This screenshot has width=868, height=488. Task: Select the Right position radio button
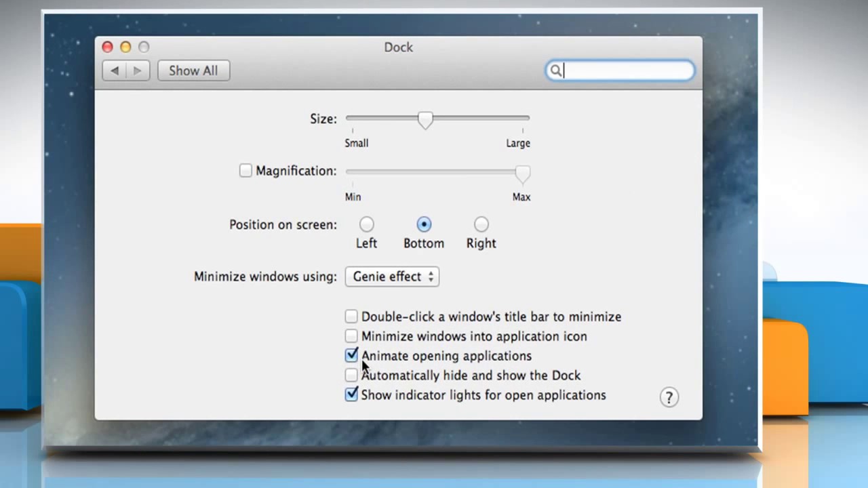coord(481,224)
